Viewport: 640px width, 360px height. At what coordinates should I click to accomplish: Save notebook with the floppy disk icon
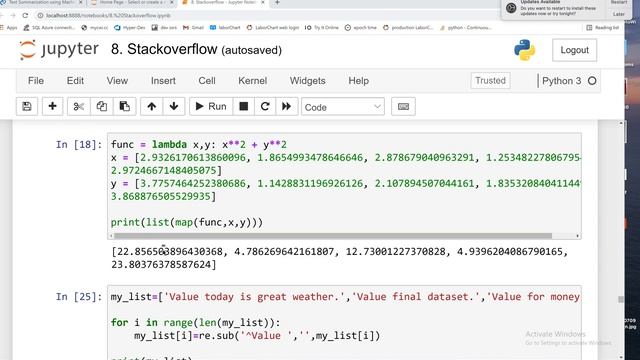(x=27, y=107)
